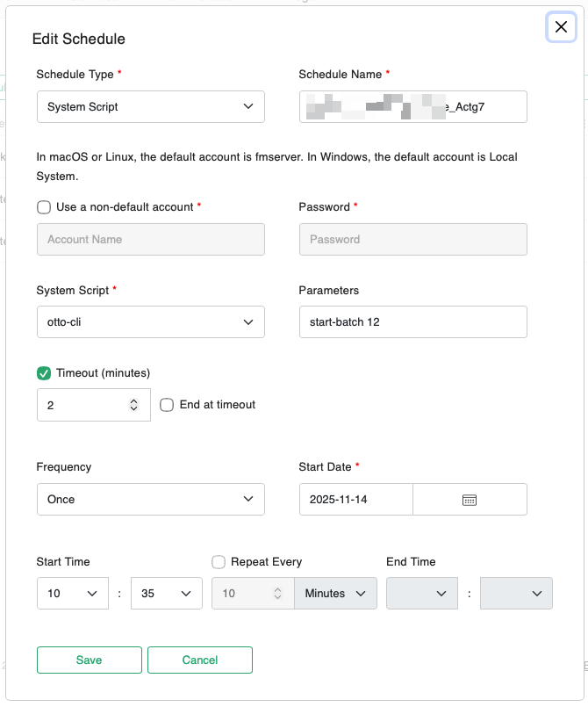This screenshot has height=707, width=588.
Task: Open the Repeat Every Minutes unit dropdown
Action: (335, 593)
